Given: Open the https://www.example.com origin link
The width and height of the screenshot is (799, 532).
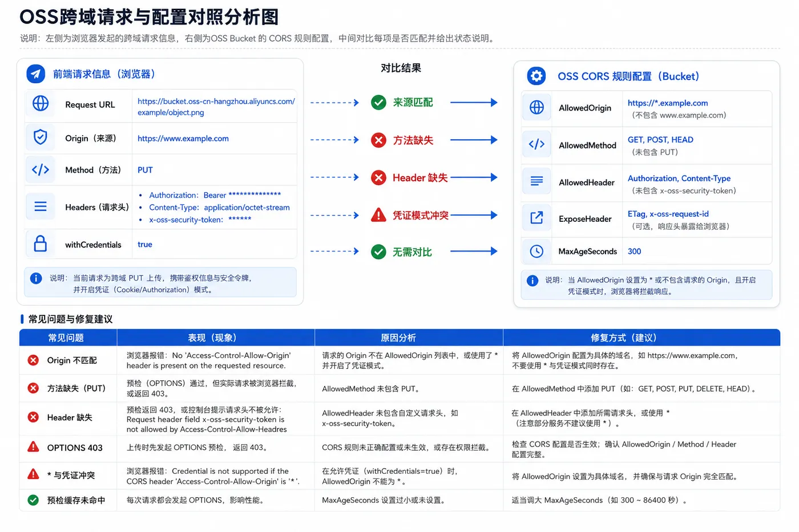Looking at the screenshot, I should [183, 139].
